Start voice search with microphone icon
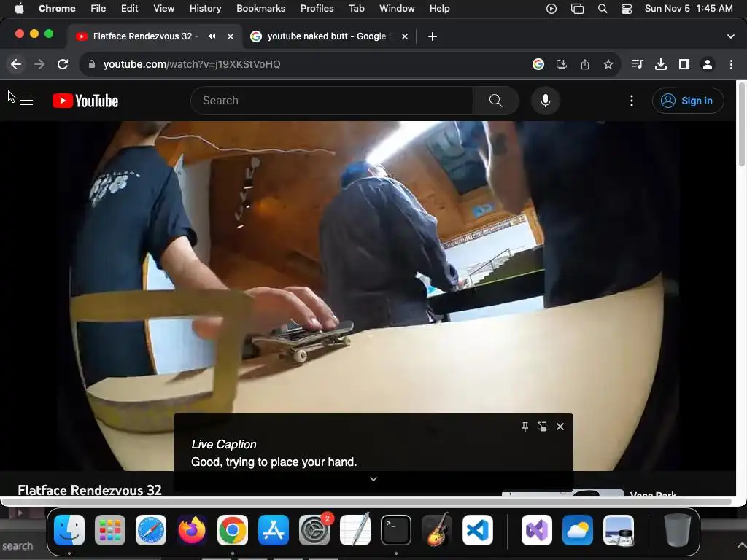The width and height of the screenshot is (747, 560). (x=546, y=101)
